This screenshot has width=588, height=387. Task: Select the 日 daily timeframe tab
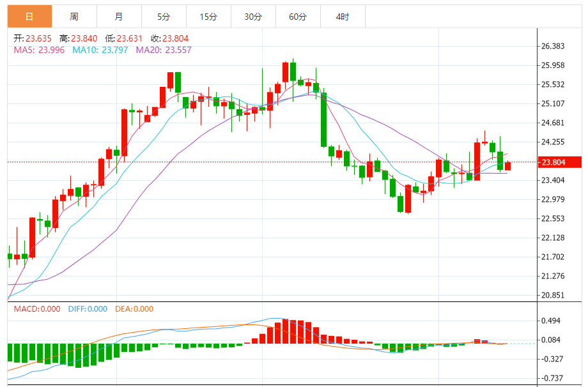pos(29,17)
